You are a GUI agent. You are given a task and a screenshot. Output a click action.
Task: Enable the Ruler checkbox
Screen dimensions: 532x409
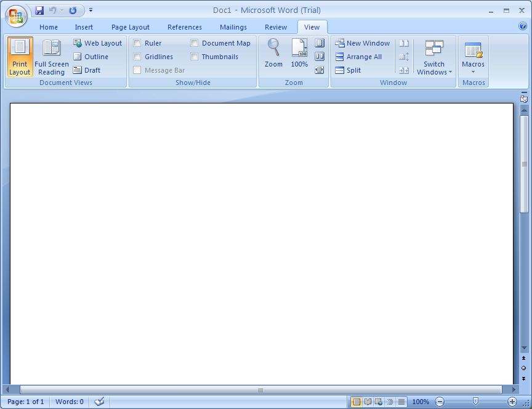click(137, 43)
